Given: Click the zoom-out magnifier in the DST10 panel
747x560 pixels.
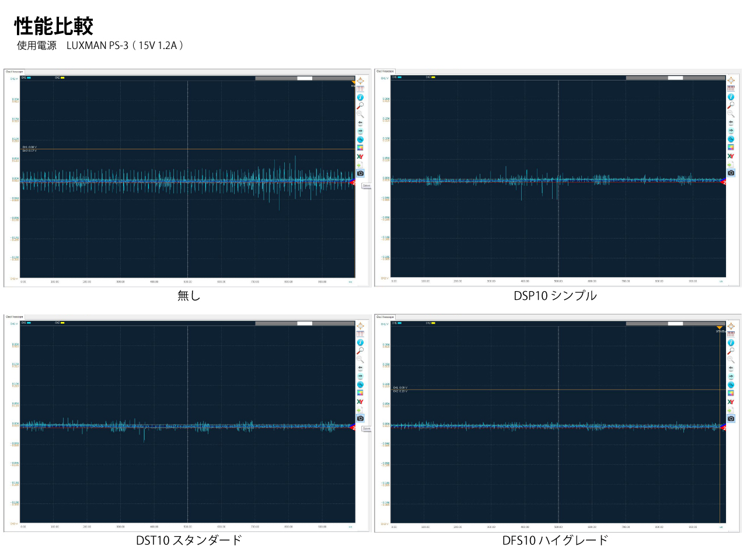Looking at the screenshot, I should tap(360, 359).
